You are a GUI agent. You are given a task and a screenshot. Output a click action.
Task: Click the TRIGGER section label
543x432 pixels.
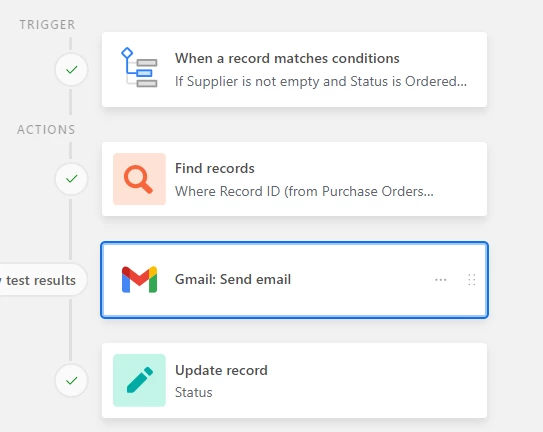[x=47, y=25]
